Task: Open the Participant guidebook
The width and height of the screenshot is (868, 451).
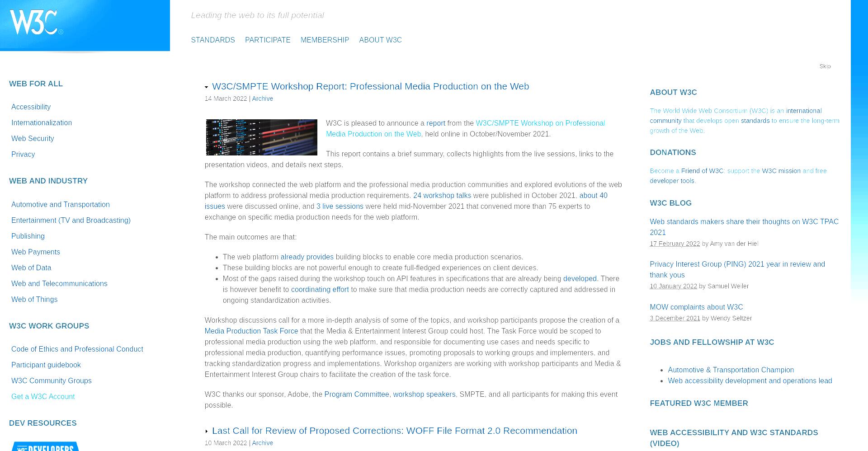Action: click(x=46, y=365)
